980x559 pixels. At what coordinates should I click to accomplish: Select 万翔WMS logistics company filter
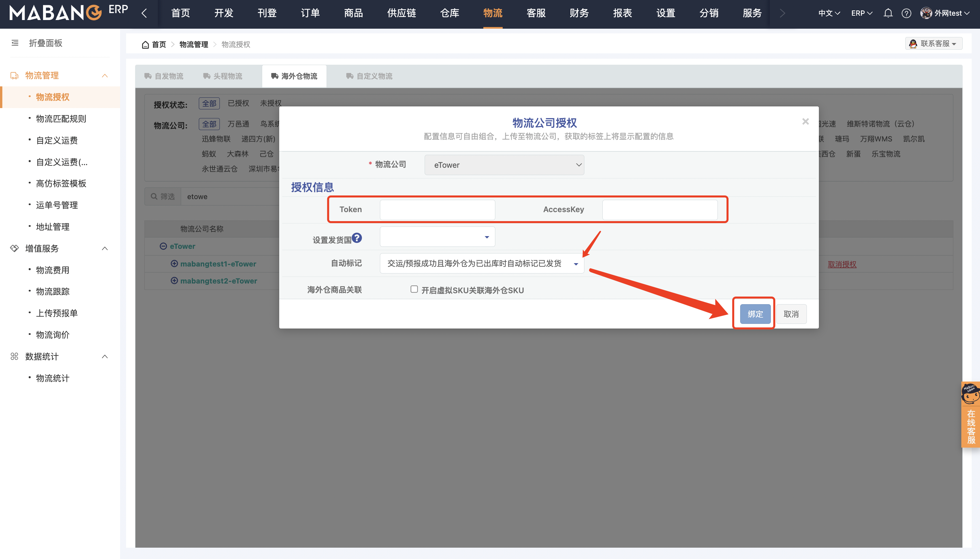point(876,139)
